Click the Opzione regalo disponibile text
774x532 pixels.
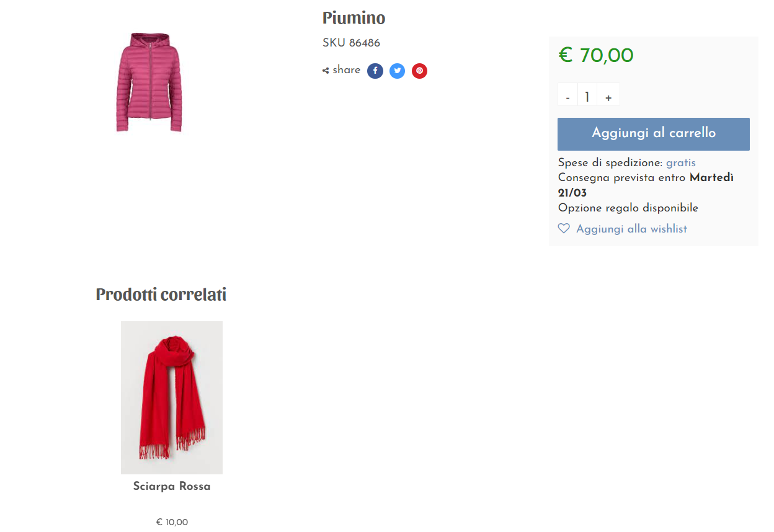(x=628, y=208)
